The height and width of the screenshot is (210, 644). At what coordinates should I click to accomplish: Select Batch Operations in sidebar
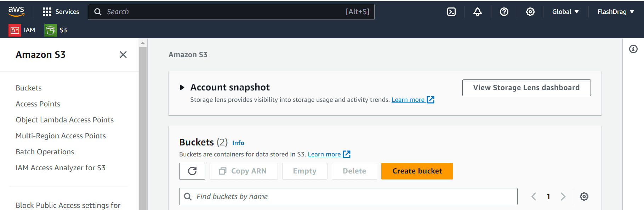click(45, 152)
